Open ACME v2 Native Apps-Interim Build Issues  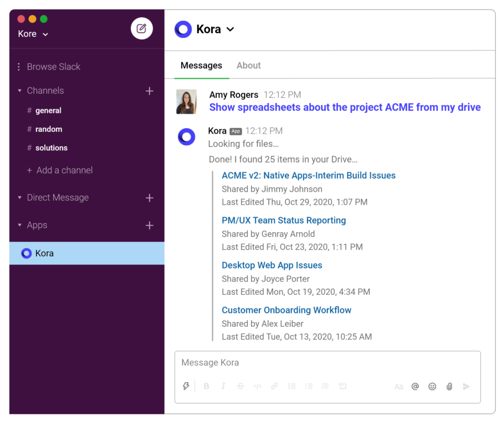pyautogui.click(x=309, y=176)
